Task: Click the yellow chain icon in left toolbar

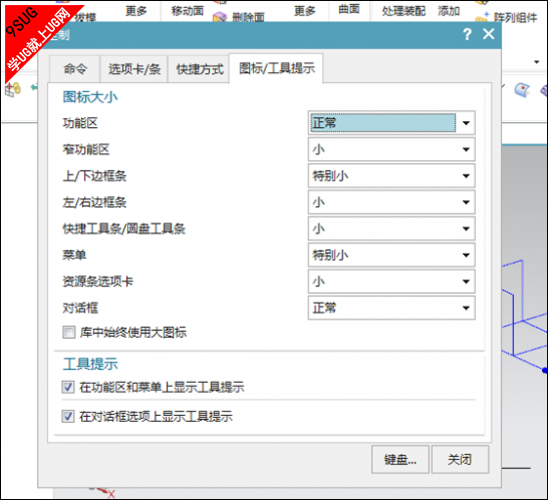Action: [13, 89]
